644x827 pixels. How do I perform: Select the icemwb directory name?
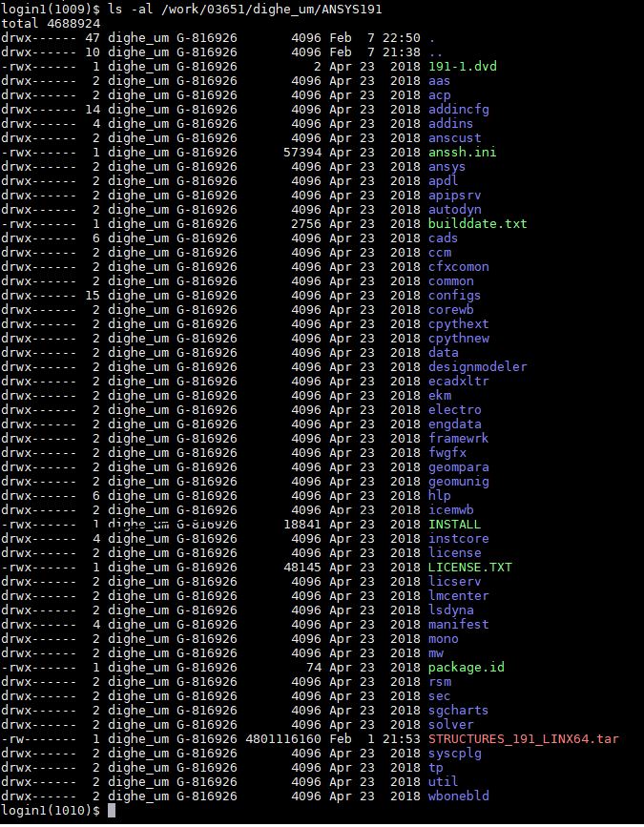click(451, 510)
